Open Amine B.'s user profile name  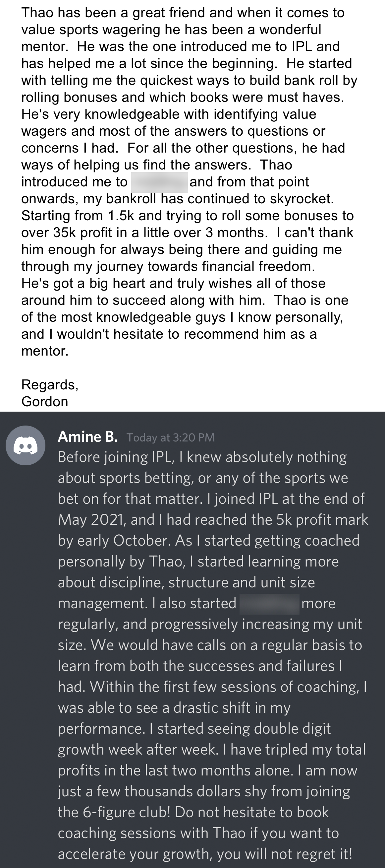pos(87,437)
